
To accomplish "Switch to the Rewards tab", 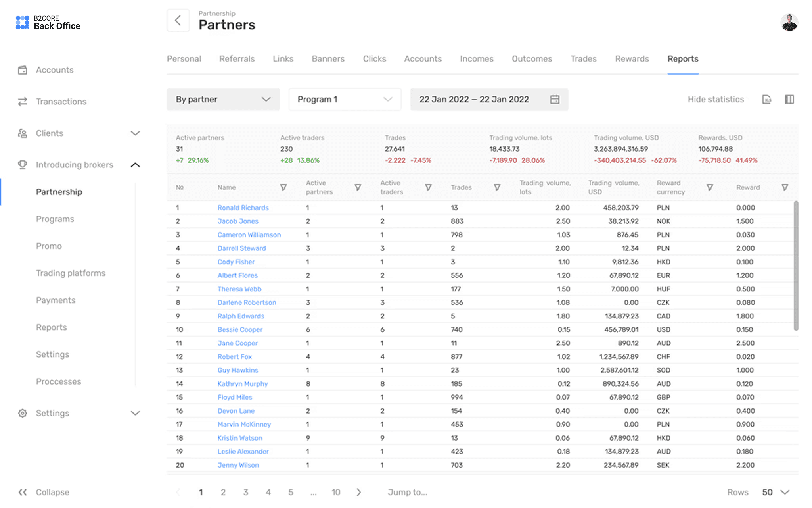I will click(x=632, y=59).
